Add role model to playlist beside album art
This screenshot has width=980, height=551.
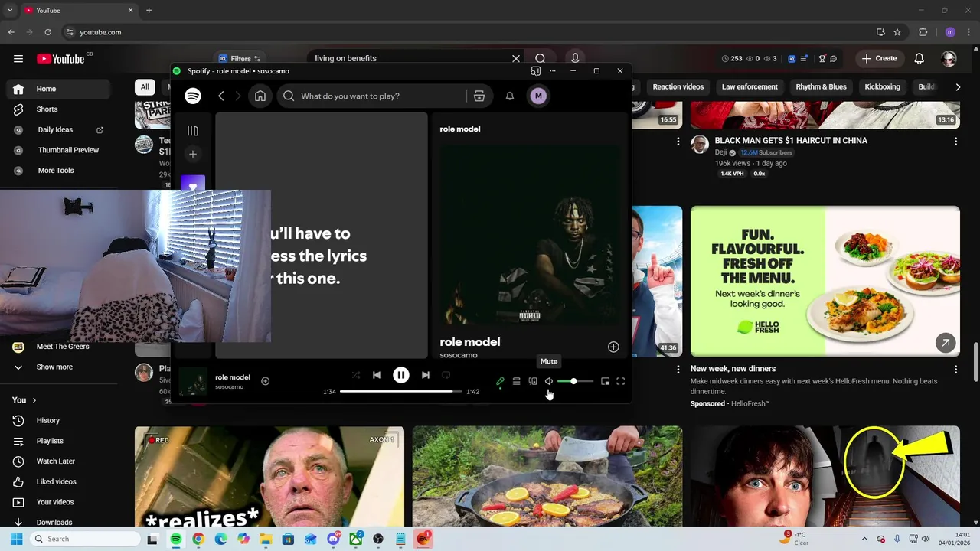tap(613, 347)
